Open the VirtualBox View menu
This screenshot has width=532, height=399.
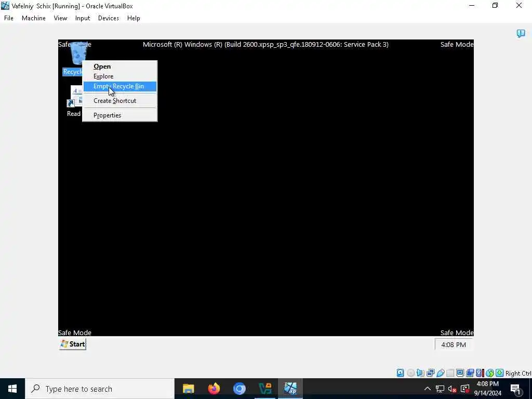tap(60, 18)
